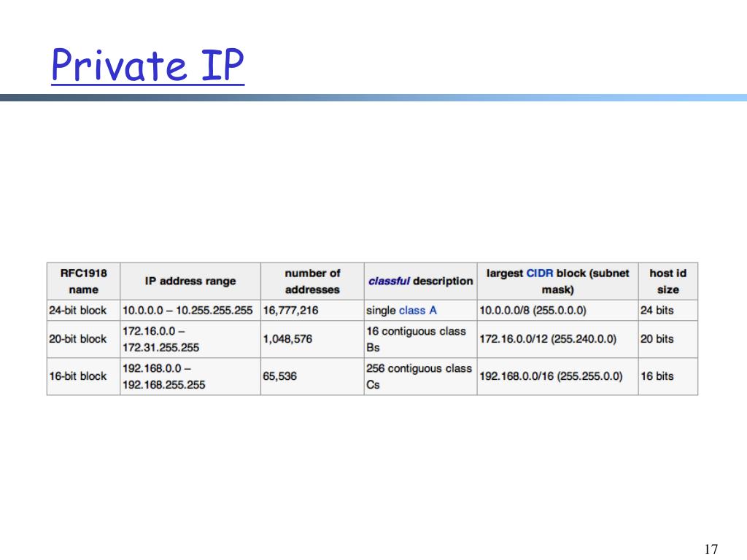The image size is (747, 560).
Task: Click the '24-bit block' cell
Action: click(x=83, y=310)
